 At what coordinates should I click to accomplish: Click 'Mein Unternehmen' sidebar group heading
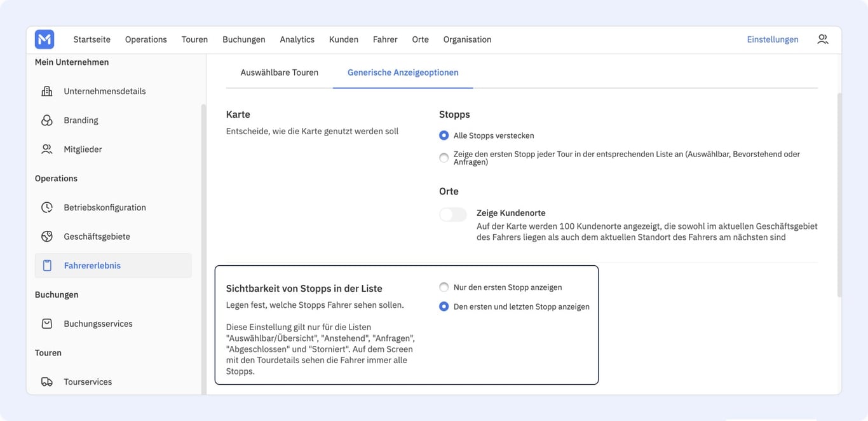click(x=72, y=62)
